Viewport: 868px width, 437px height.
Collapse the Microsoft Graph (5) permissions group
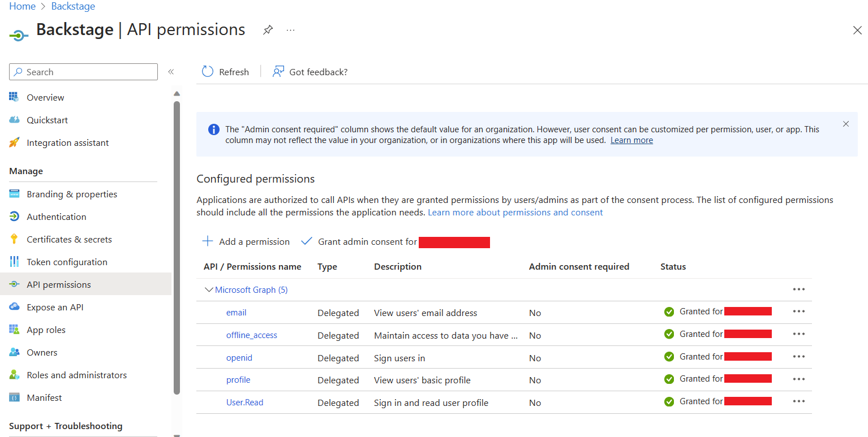(209, 289)
